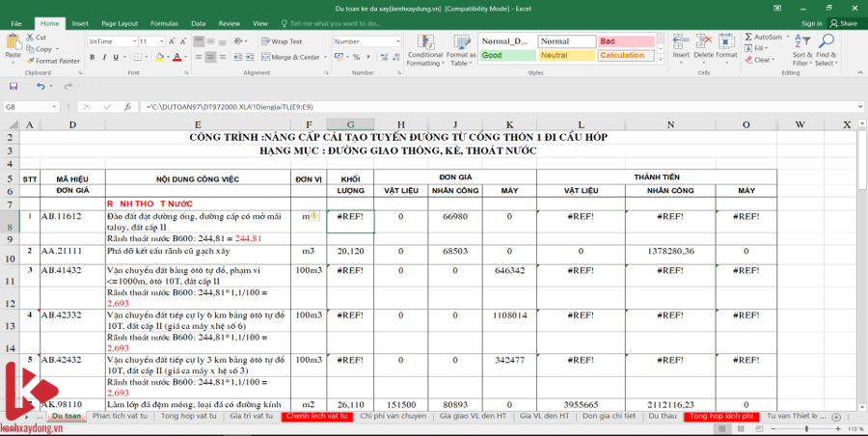The height and width of the screenshot is (436, 868).
Task: Apply bold formatting with the B icon
Action: (90, 58)
